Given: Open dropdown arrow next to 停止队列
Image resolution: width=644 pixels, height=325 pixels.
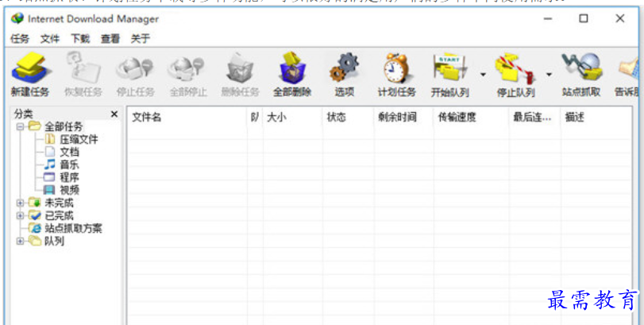Looking at the screenshot, I should pyautogui.click(x=549, y=75).
